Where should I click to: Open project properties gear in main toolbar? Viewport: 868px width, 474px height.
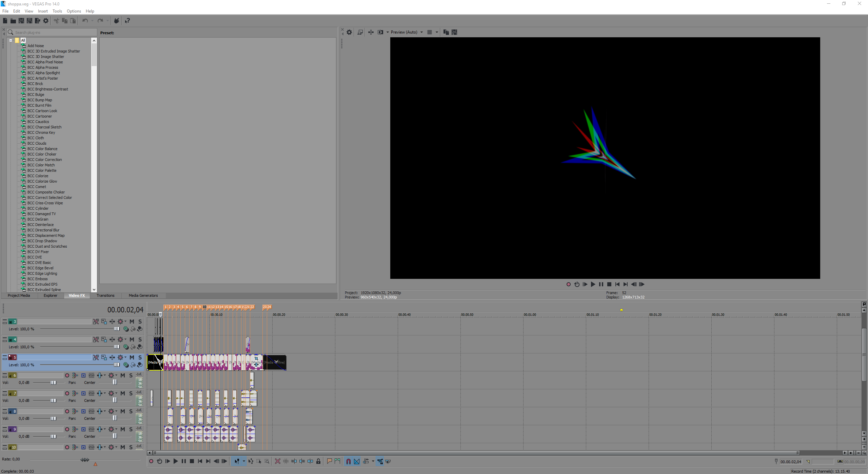[46, 21]
